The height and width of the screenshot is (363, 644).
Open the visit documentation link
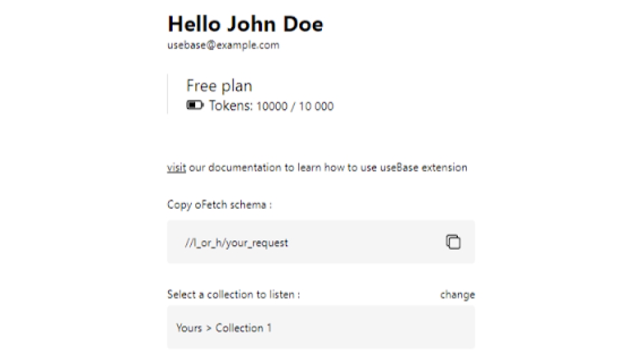click(176, 168)
